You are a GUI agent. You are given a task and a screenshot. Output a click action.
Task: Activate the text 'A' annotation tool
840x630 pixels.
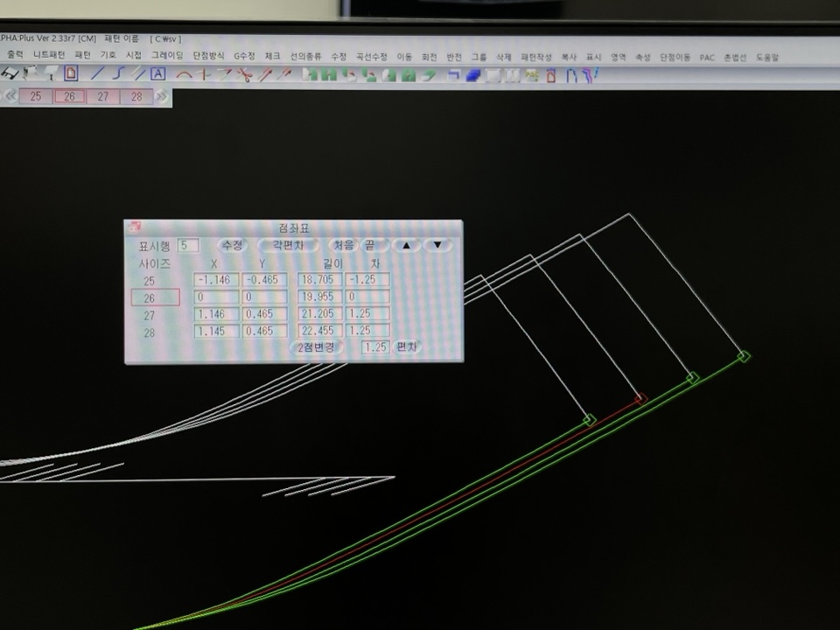157,74
